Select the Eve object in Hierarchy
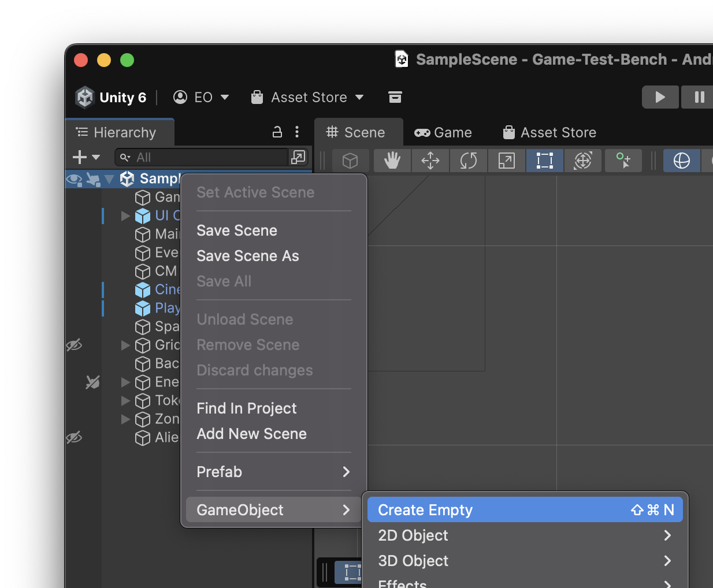The image size is (713, 588). coord(167,252)
